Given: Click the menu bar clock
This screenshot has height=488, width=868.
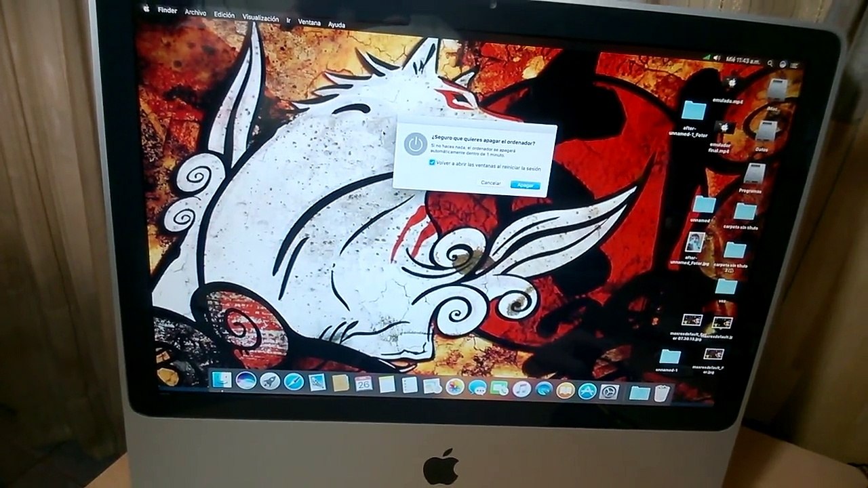Looking at the screenshot, I should 744,60.
